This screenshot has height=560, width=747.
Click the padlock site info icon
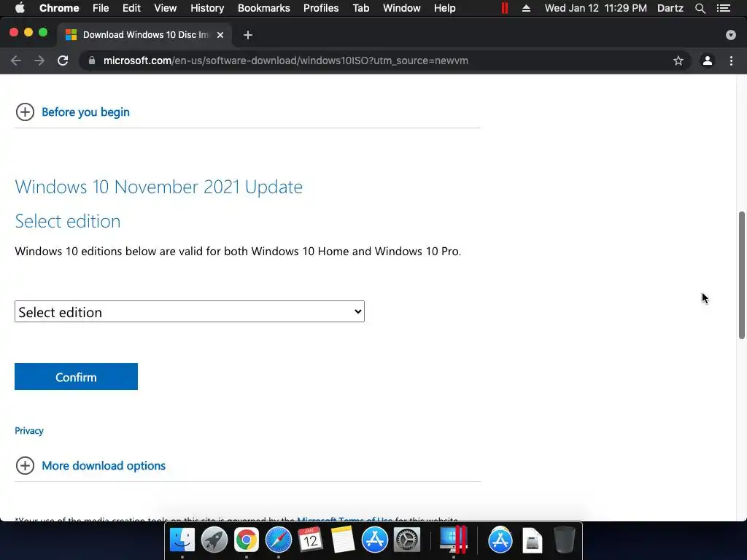92,61
